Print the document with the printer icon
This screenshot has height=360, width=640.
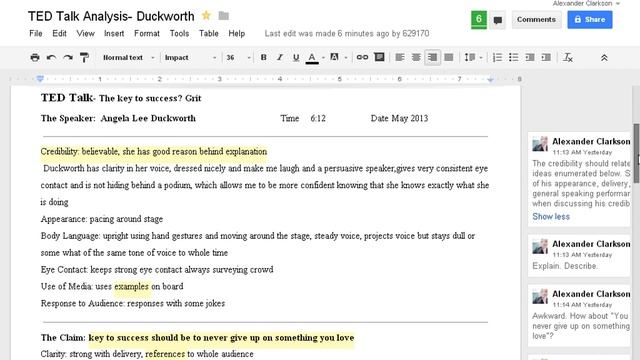[35, 58]
